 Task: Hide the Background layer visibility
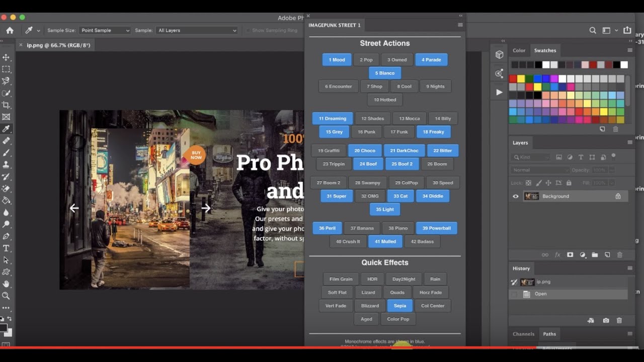(x=515, y=196)
